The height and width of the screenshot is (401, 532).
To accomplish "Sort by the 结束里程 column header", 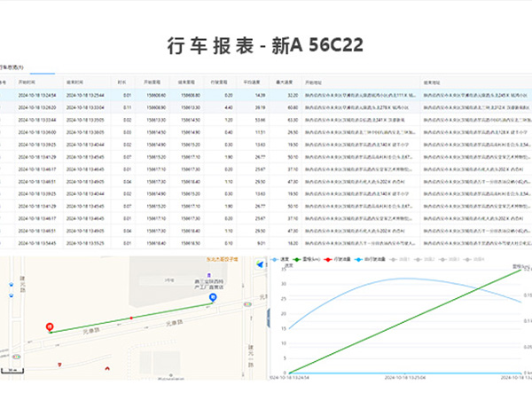I will pos(186,83).
